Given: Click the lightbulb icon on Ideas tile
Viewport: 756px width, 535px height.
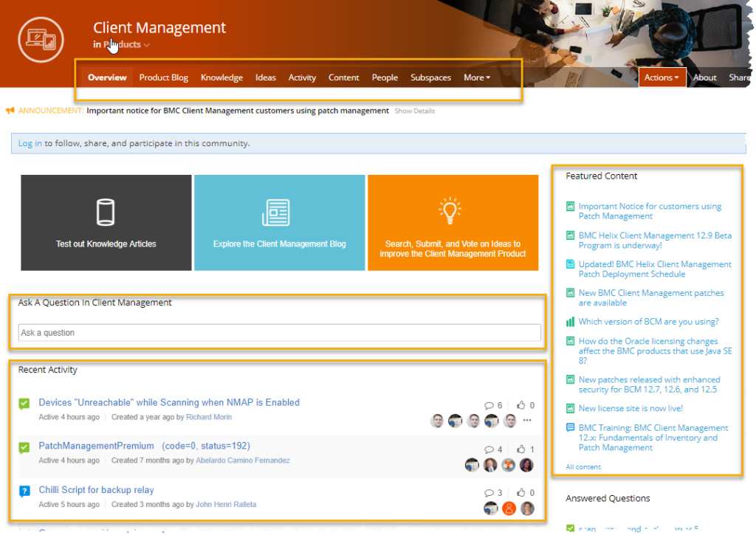Looking at the screenshot, I should (x=450, y=211).
